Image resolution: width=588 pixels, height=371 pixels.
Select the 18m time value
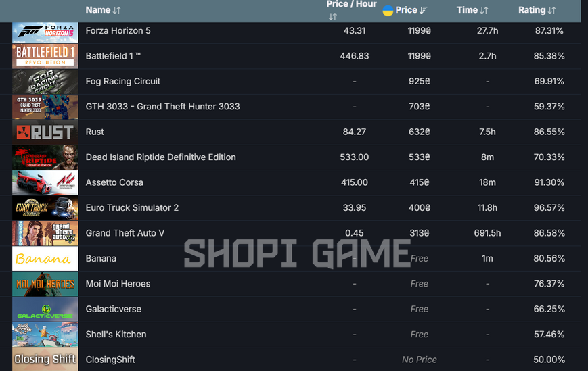coord(487,182)
